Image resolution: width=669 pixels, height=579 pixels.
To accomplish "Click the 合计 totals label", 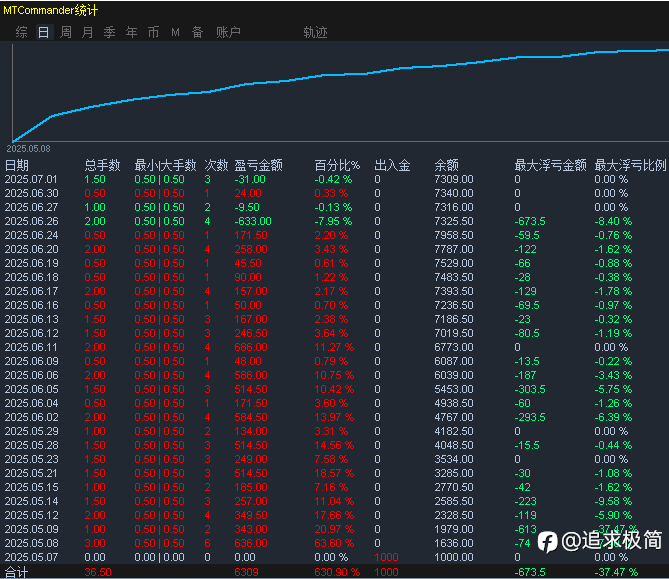I will tap(16, 572).
